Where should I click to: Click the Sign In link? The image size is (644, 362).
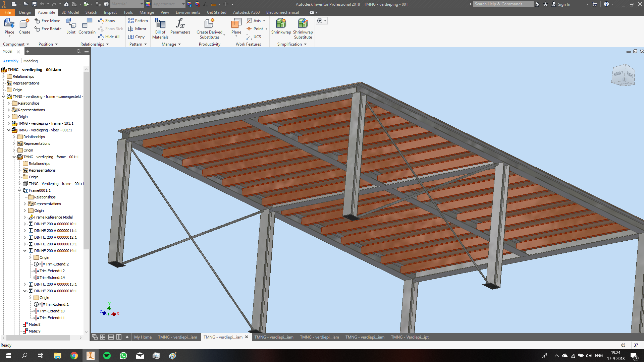[x=563, y=4]
